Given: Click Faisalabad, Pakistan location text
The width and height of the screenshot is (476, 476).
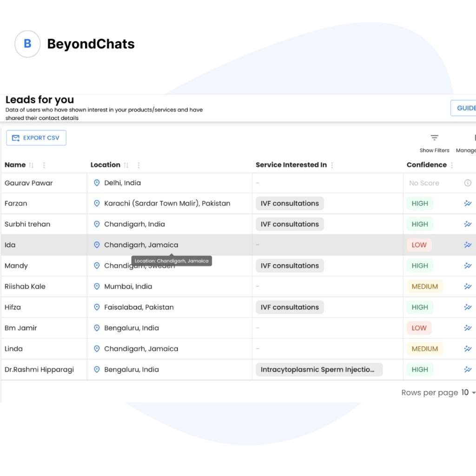Looking at the screenshot, I should [x=139, y=307].
